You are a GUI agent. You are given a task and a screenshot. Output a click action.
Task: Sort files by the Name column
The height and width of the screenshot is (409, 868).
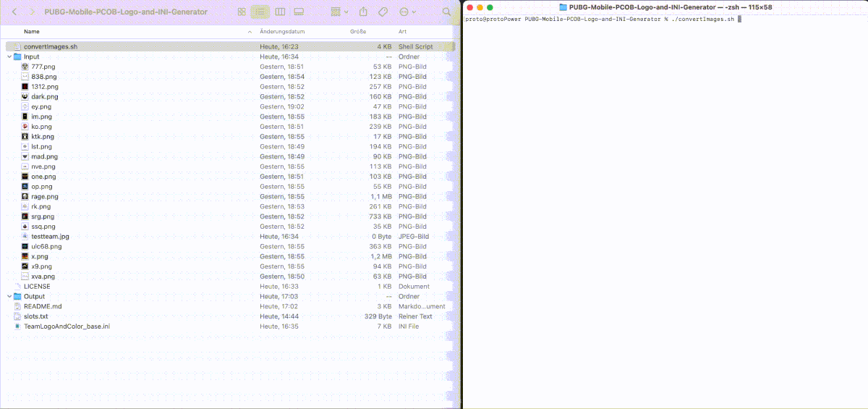(x=32, y=32)
